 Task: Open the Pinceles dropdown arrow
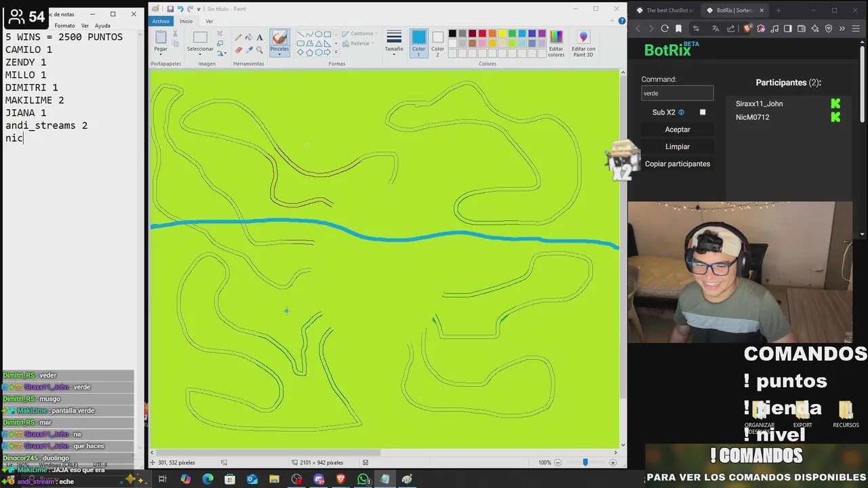point(279,54)
